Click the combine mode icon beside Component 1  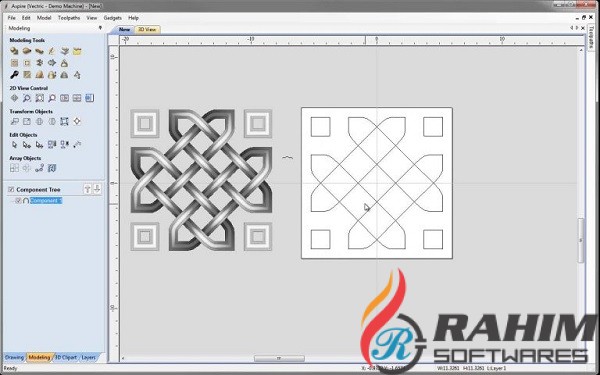pyautogui.click(x=26, y=201)
